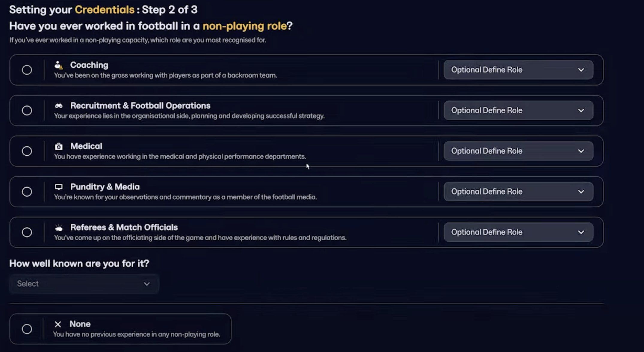Click the Referees & Match Officials icon
The height and width of the screenshot is (352, 644).
(59, 228)
